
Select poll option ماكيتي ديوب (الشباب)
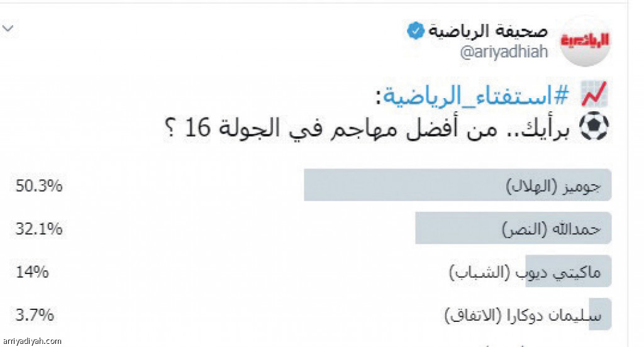[x=525, y=272]
